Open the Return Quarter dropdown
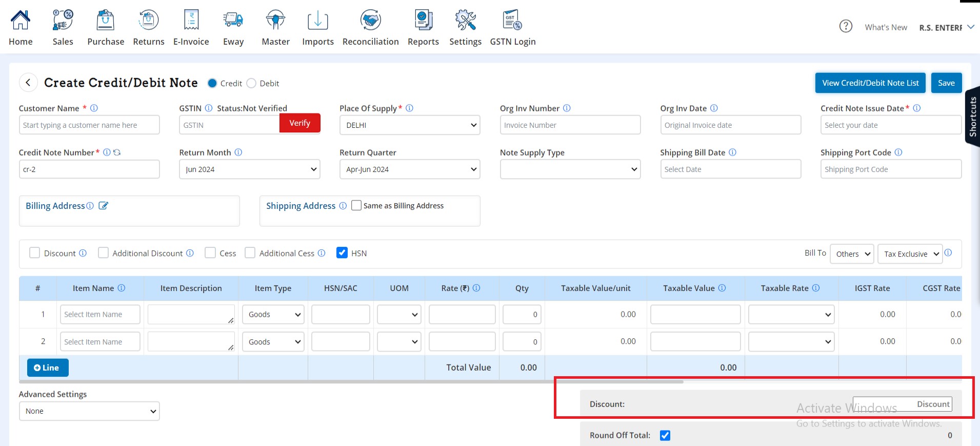 click(410, 169)
